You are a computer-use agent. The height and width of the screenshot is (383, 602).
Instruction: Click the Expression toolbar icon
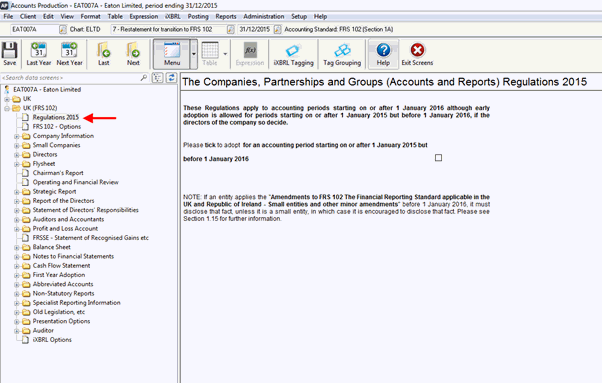[250, 54]
